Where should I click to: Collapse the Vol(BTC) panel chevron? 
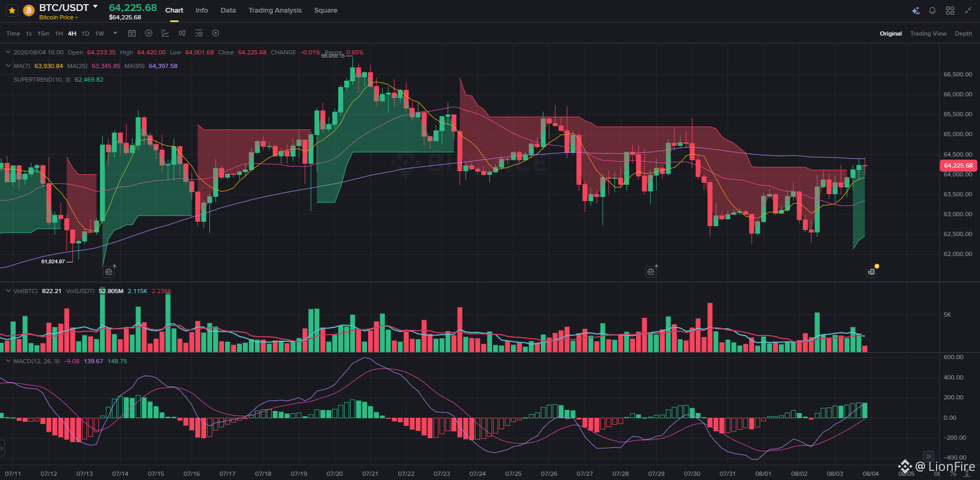[x=8, y=291]
